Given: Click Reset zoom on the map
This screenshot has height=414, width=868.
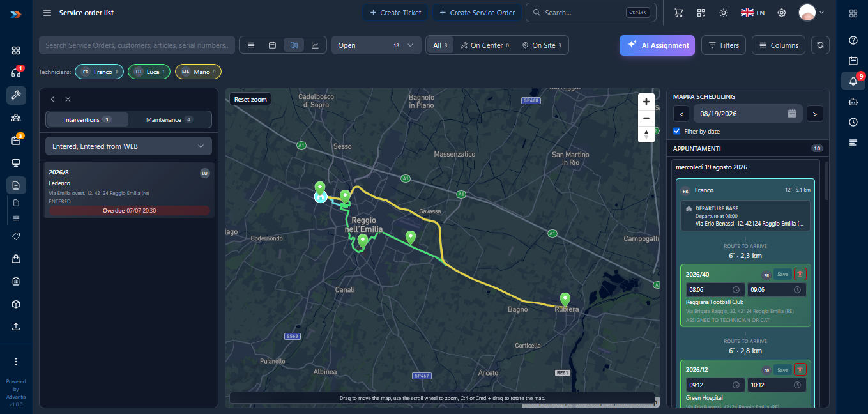Looking at the screenshot, I should (x=250, y=99).
